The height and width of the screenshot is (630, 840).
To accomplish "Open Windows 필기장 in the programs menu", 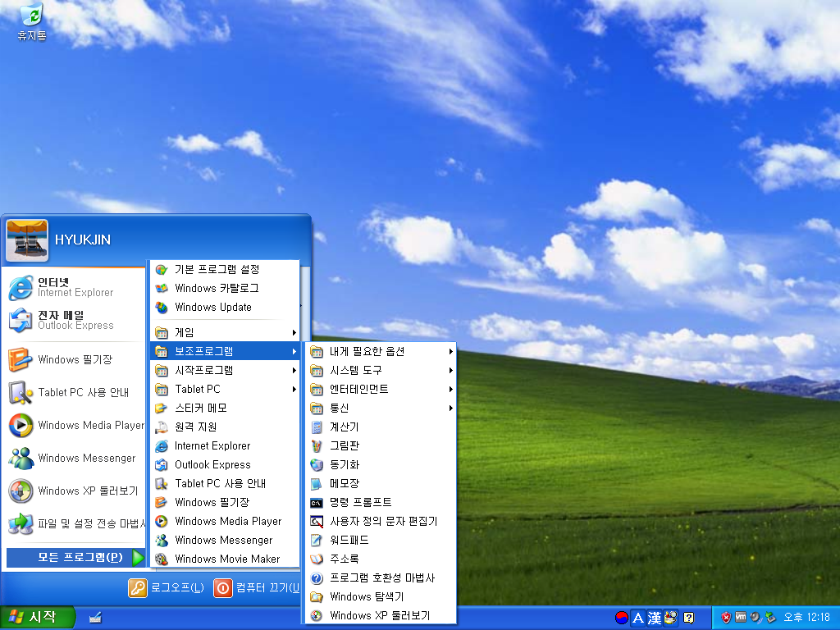I will [x=225, y=503].
